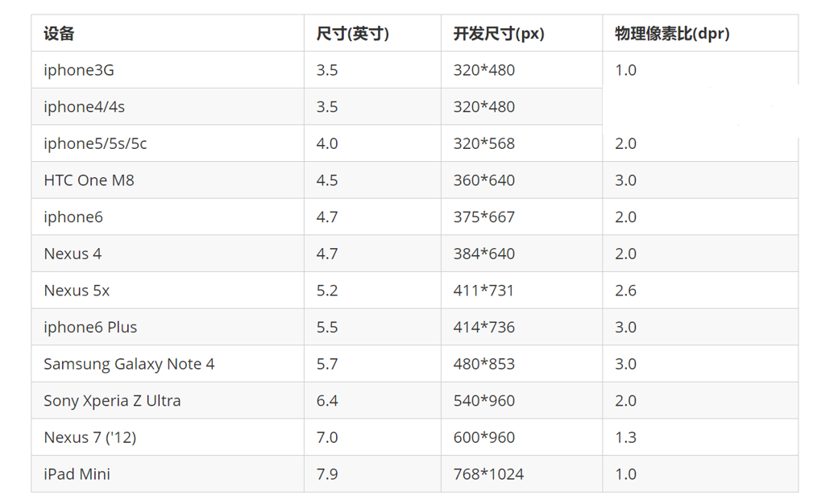Choose dpr '1.3' in Nexus 7 row
This screenshot has height=504, width=813.
(x=626, y=438)
